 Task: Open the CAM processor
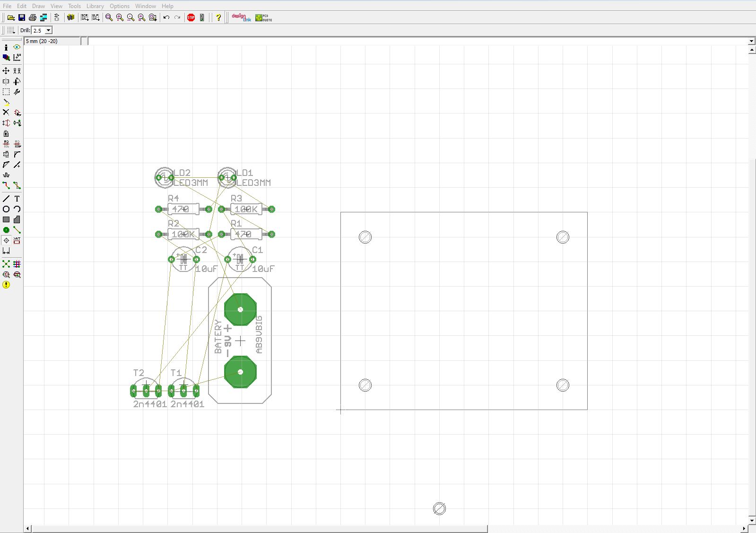43,17
